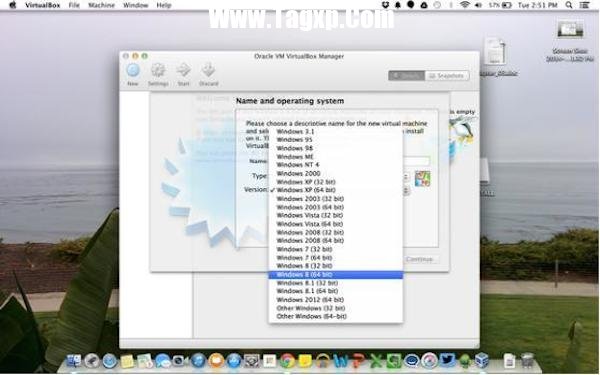Open Twitter from the dock
The width and height of the screenshot is (600, 375).
click(x=447, y=361)
